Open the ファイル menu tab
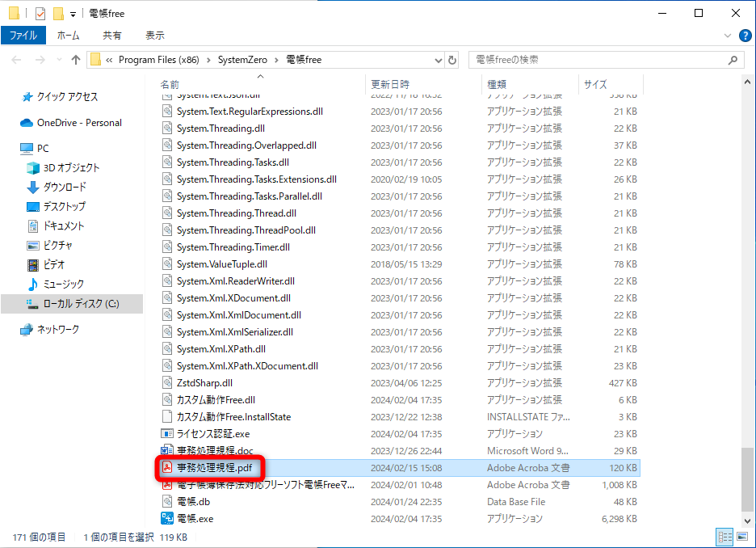 (23, 36)
